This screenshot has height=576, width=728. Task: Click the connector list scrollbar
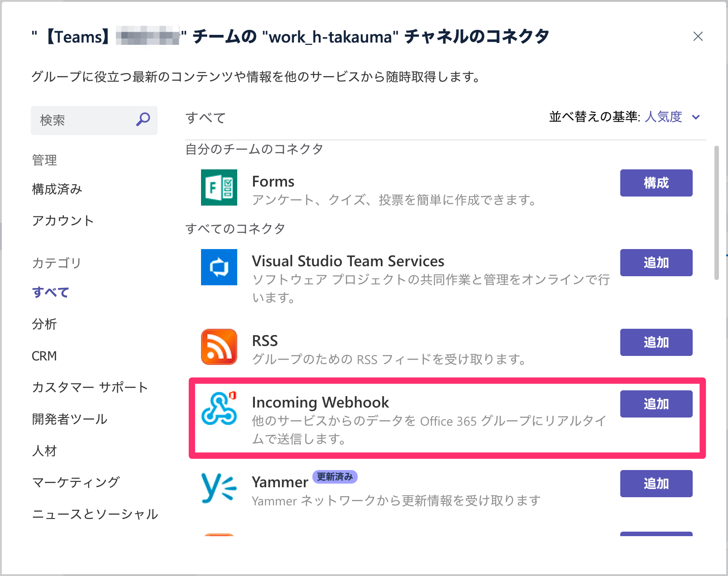(716, 213)
